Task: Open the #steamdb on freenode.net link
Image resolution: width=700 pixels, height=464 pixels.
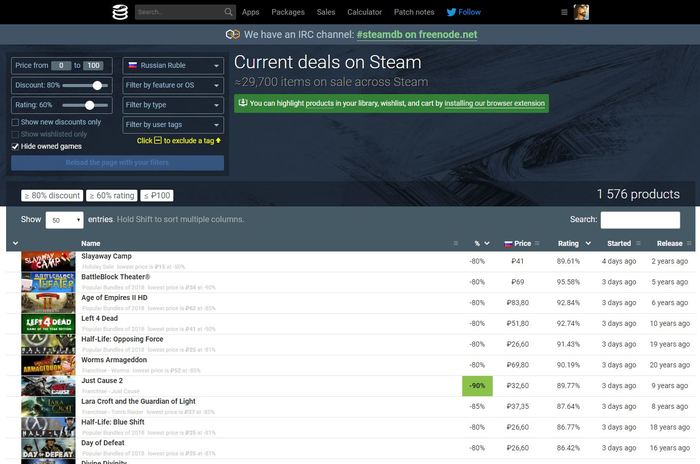Action: click(416, 34)
